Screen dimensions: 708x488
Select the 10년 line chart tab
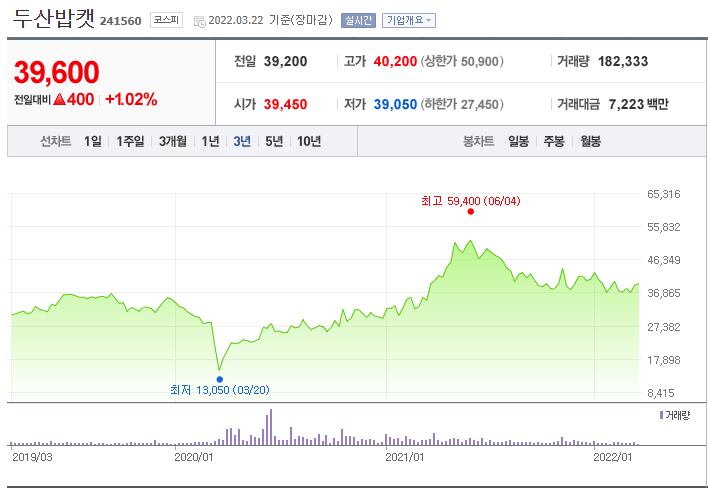coord(309,141)
